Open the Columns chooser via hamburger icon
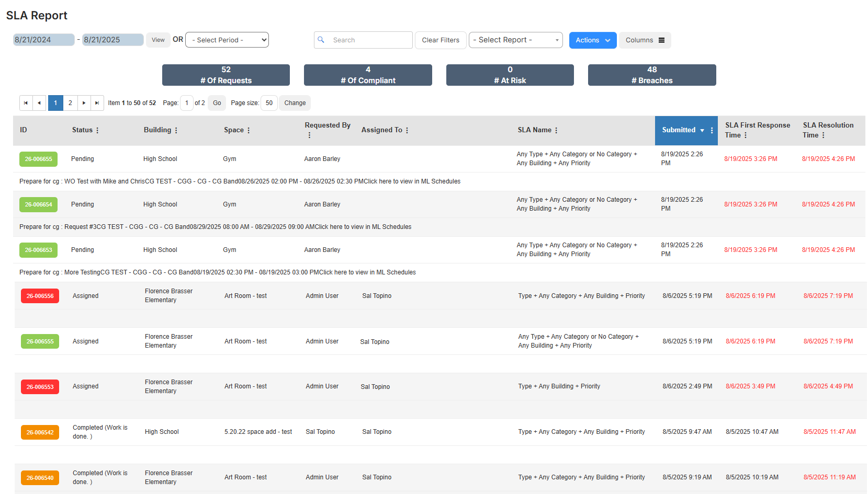This screenshot has width=868, height=494. (661, 40)
